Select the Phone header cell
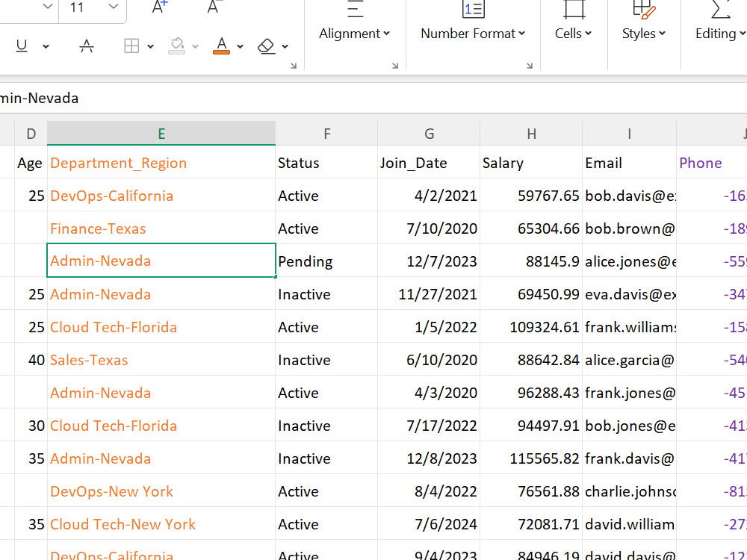This screenshot has width=747, height=560. 712,162
